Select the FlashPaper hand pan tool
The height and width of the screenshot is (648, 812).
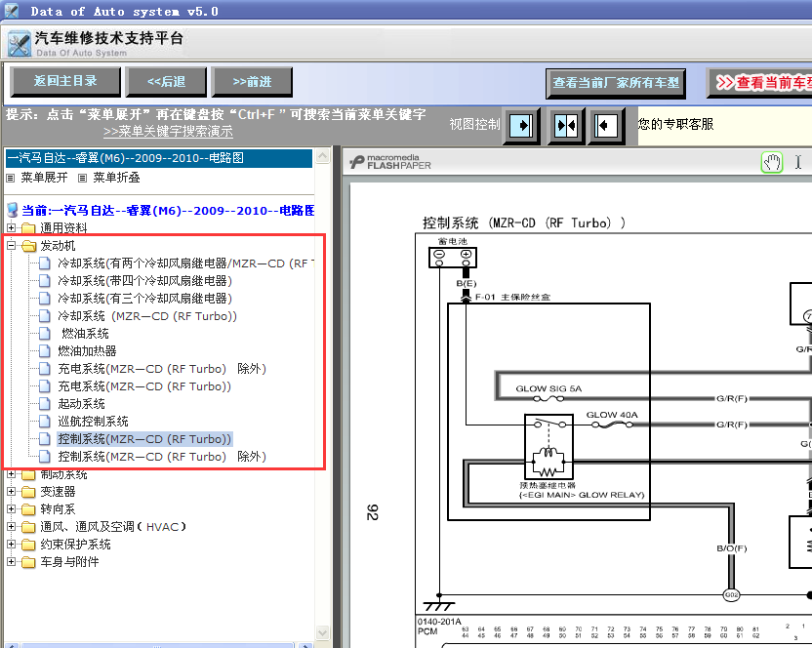pos(772,163)
